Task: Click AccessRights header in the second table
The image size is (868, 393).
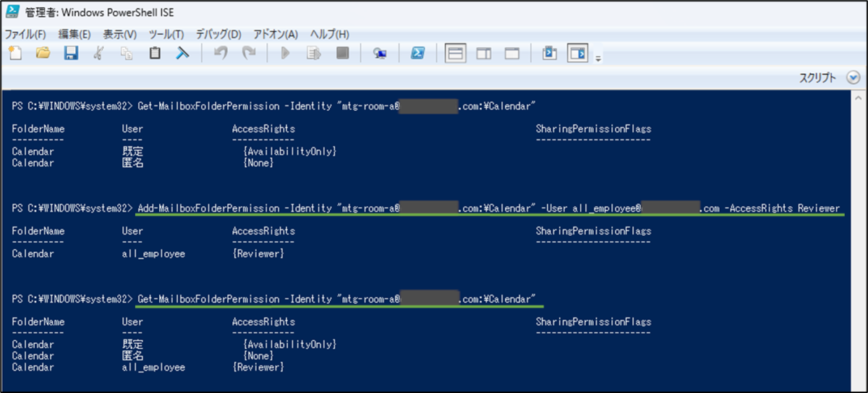Action: point(263,232)
